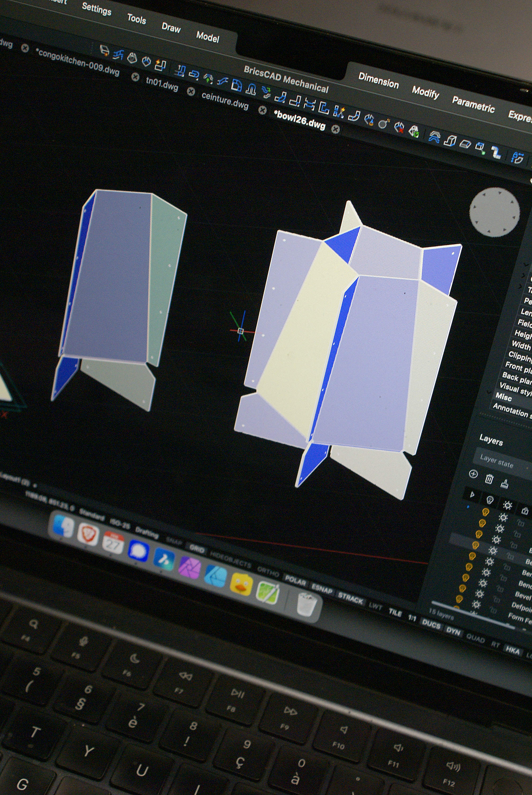Switch to the ceinture.dwg drawing tab
532x795 pixels.
point(225,101)
